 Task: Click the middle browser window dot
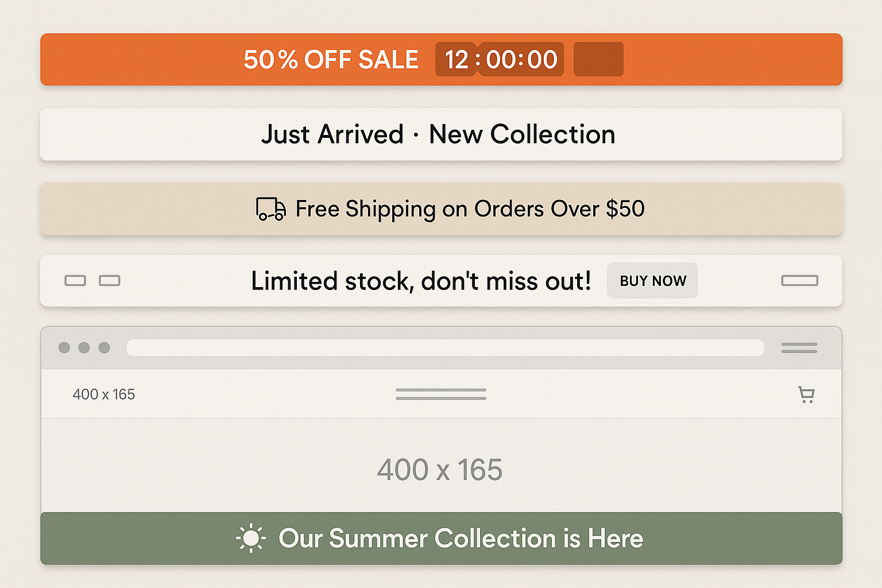[x=84, y=348]
